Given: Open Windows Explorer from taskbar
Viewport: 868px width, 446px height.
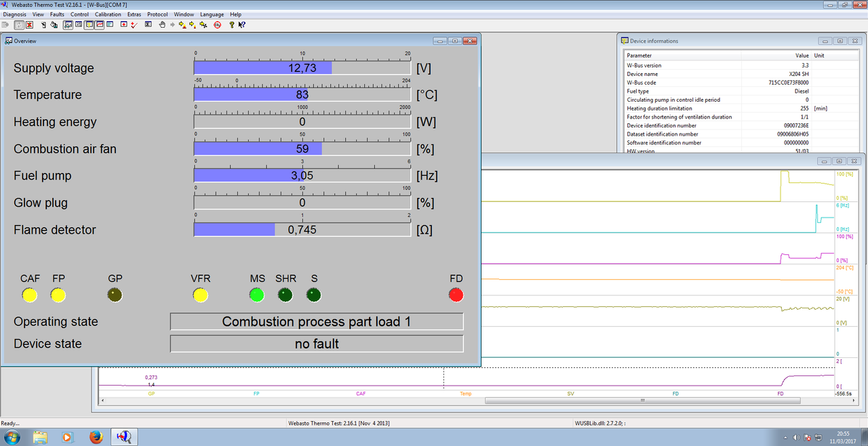Looking at the screenshot, I should point(40,436).
